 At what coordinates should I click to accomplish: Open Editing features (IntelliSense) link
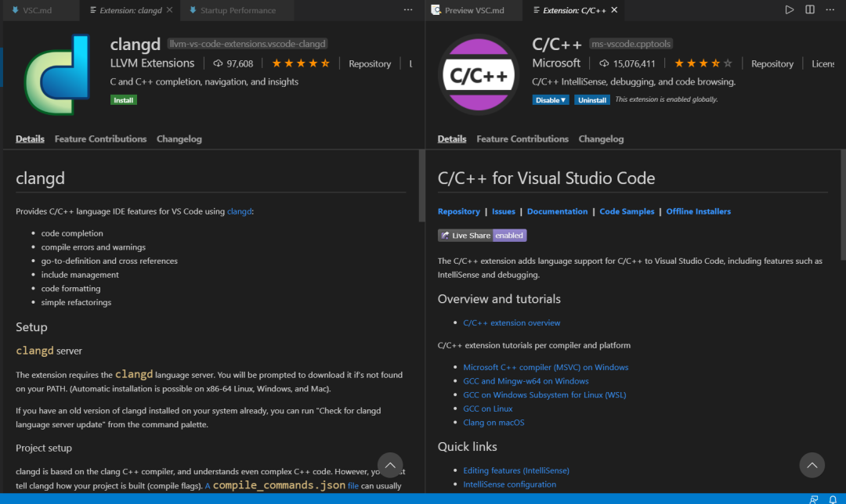pos(516,470)
